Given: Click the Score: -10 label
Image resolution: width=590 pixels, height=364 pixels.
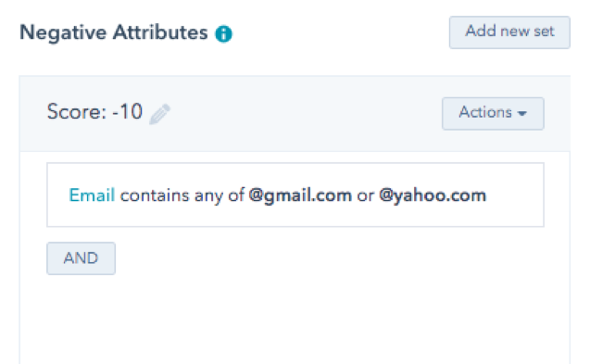Looking at the screenshot, I should (94, 112).
